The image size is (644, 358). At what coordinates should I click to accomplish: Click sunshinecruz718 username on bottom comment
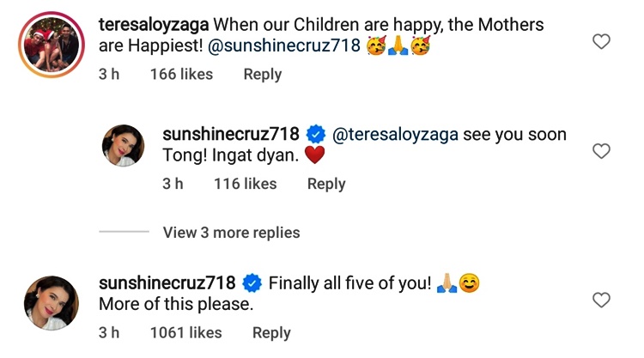point(167,282)
